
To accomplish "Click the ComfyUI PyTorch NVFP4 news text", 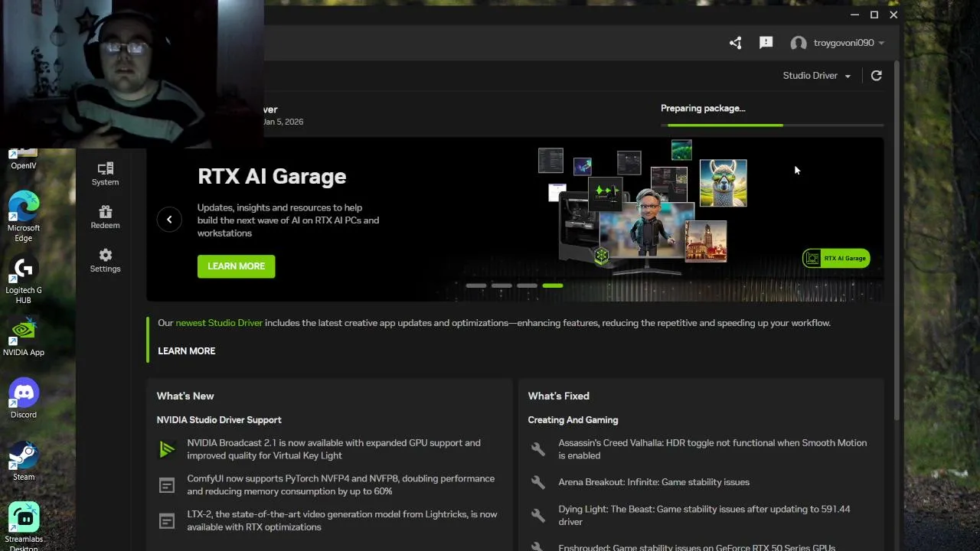I will point(341,485).
